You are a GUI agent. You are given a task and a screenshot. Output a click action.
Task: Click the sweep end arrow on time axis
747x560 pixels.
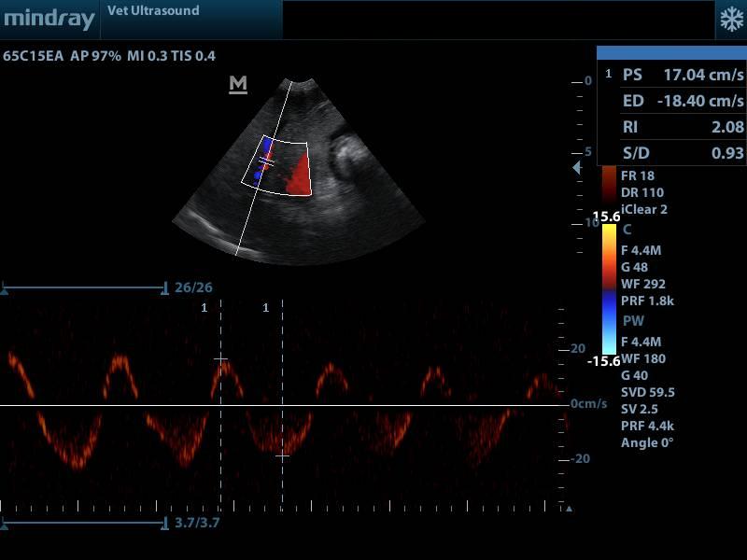pyautogui.click(x=569, y=509)
